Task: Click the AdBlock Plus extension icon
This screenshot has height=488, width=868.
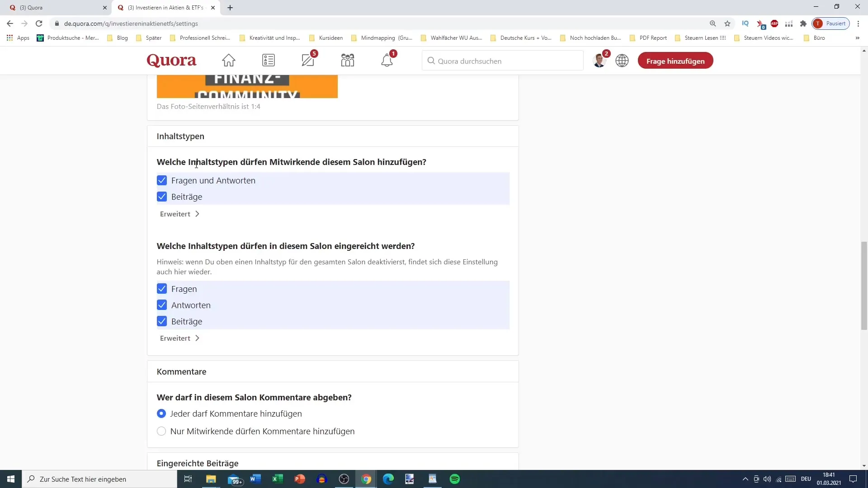Action: (x=774, y=23)
